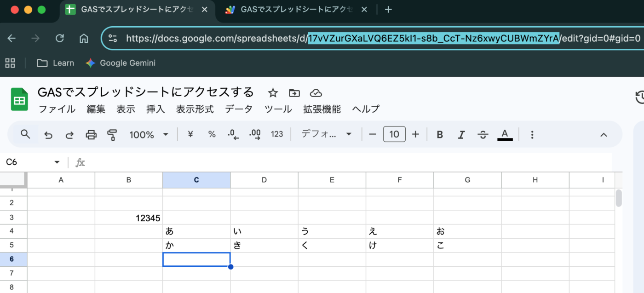Expand the default font dropdown
Viewport: 644px width, 293px height.
tap(326, 134)
